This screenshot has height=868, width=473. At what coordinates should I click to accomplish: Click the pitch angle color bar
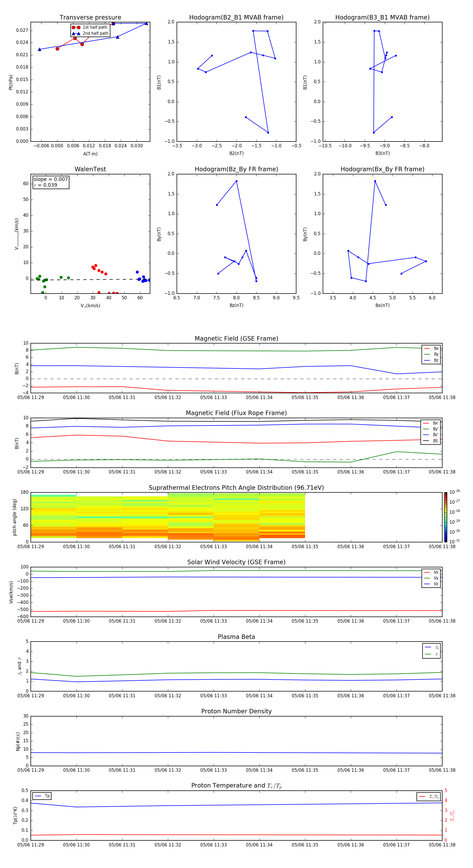(446, 517)
